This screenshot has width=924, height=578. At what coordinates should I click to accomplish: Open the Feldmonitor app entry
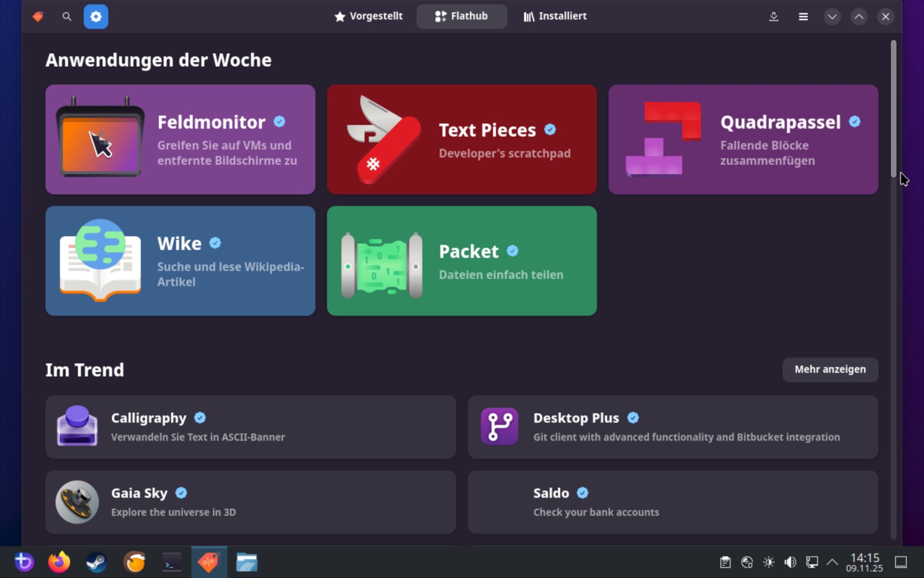pos(180,140)
